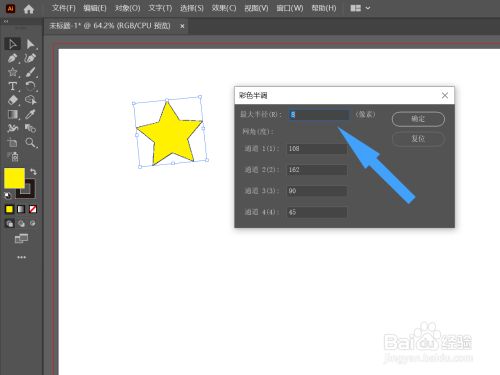Apply Gradient mode button
This screenshot has height=375, width=500.
click(21, 209)
